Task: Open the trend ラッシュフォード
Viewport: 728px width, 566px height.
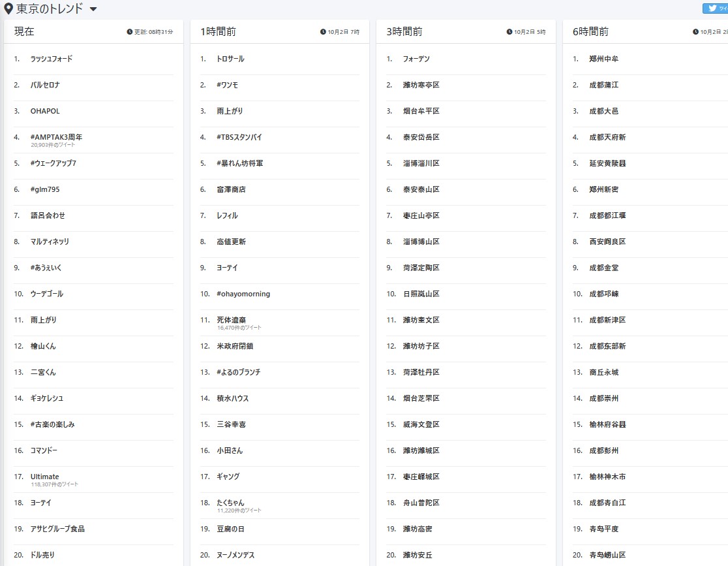Action: [52, 59]
